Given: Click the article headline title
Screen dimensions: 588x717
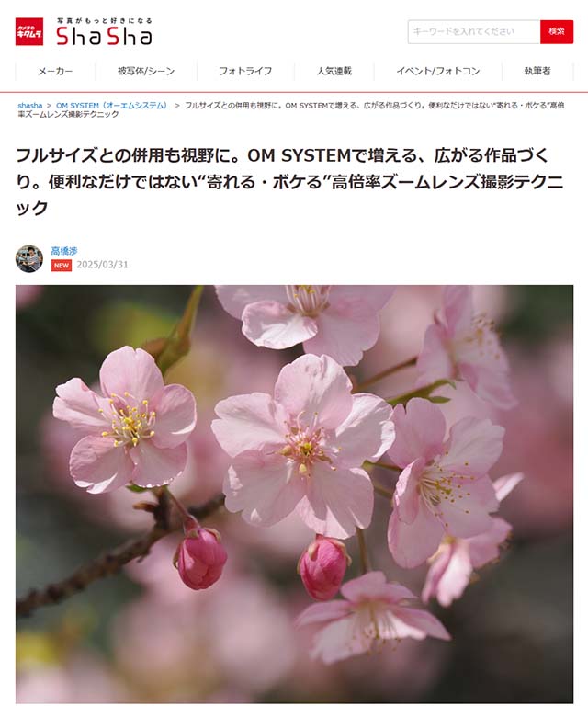Looking at the screenshot, I should coord(289,181).
